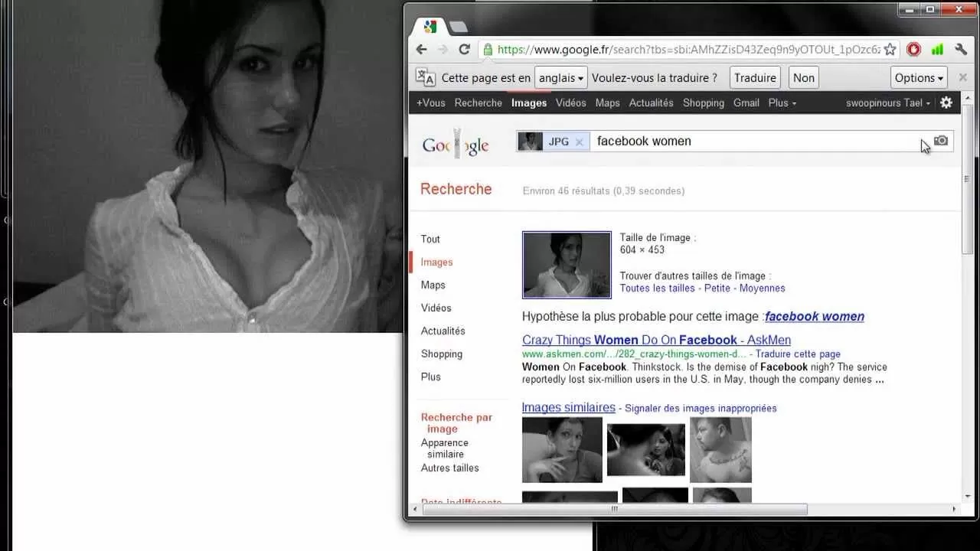The height and width of the screenshot is (551, 980).
Task: Open the translate Options dropdown
Action: (x=919, y=77)
